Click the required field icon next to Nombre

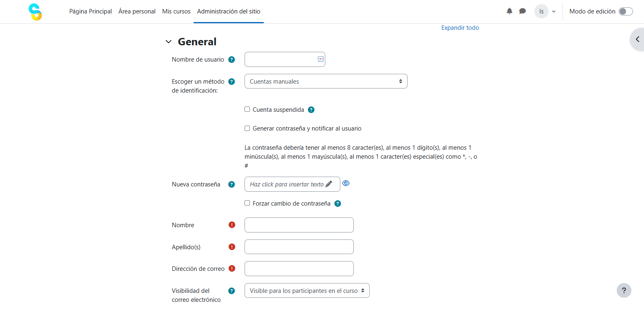232,225
